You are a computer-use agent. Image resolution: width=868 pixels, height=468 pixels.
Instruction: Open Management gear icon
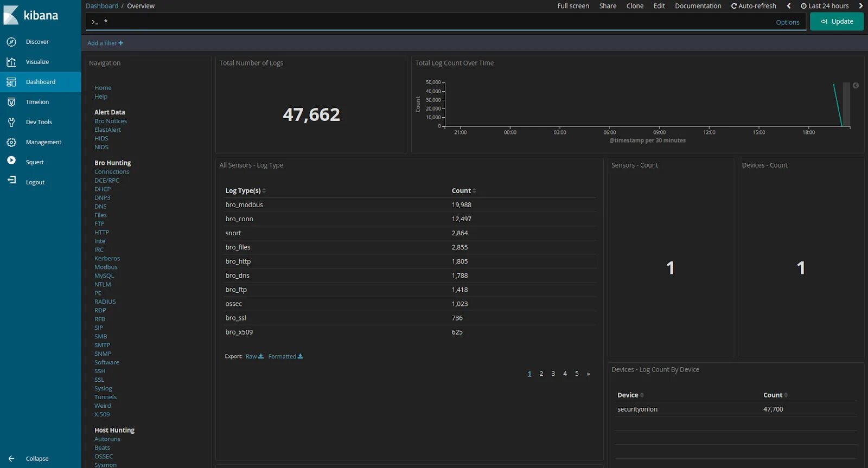click(11, 142)
